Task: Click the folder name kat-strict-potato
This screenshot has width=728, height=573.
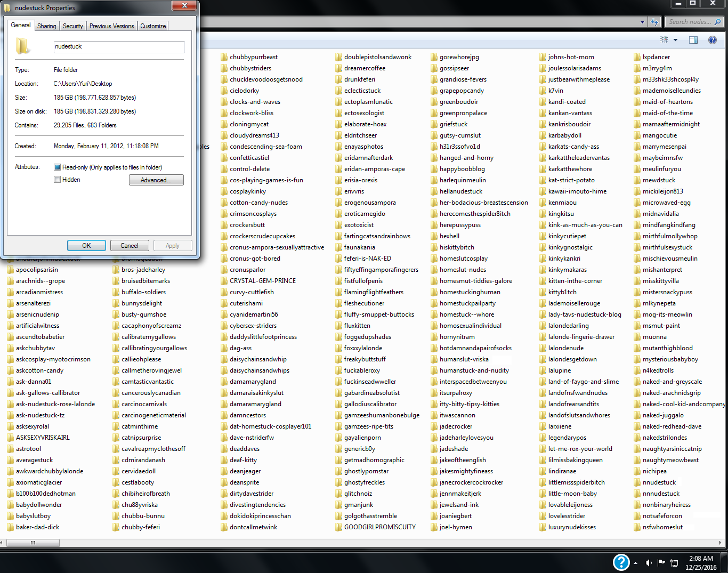Action: 571,180
